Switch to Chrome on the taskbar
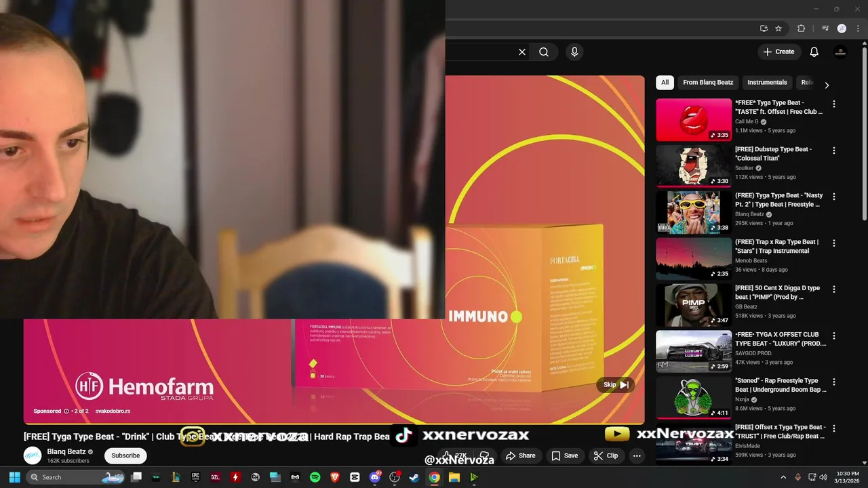The image size is (868, 488). pyautogui.click(x=434, y=477)
